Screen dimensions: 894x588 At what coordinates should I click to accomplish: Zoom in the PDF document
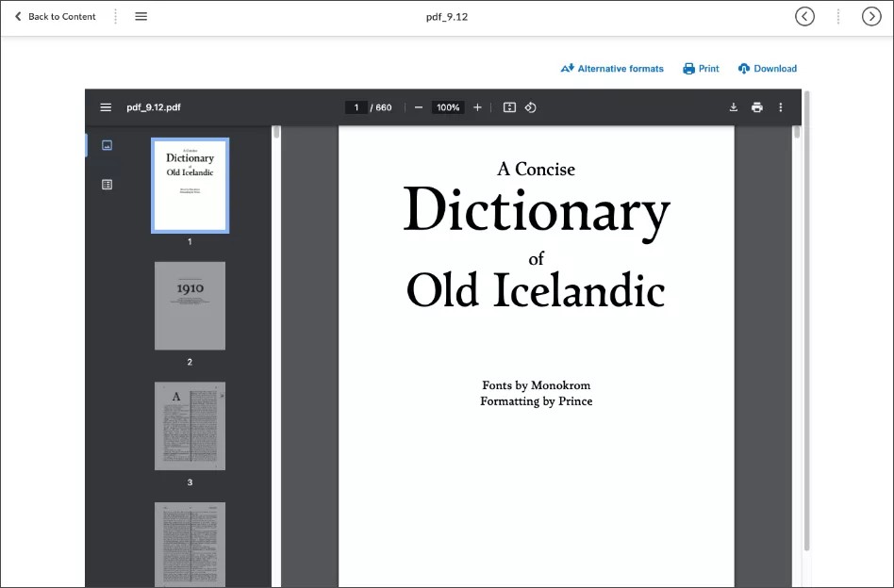(477, 107)
